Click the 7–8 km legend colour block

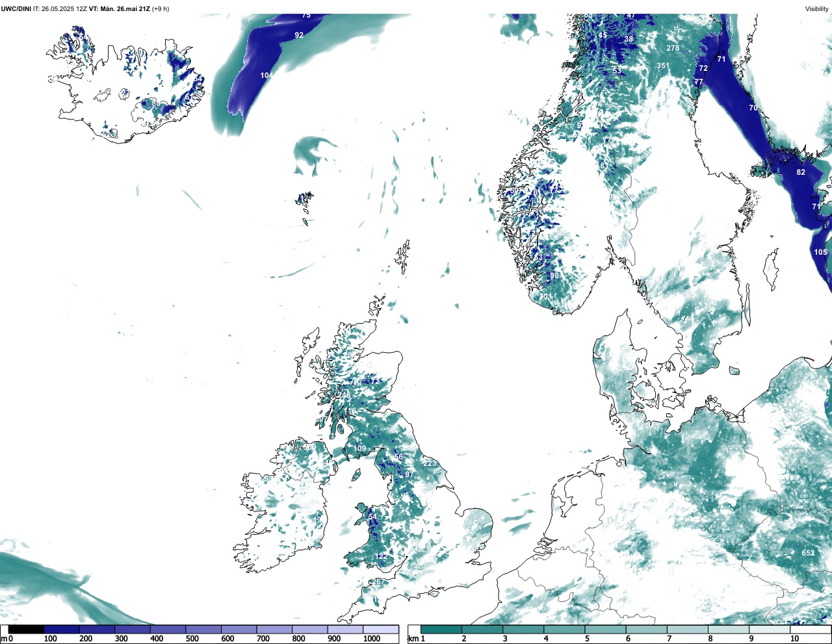tap(687, 629)
